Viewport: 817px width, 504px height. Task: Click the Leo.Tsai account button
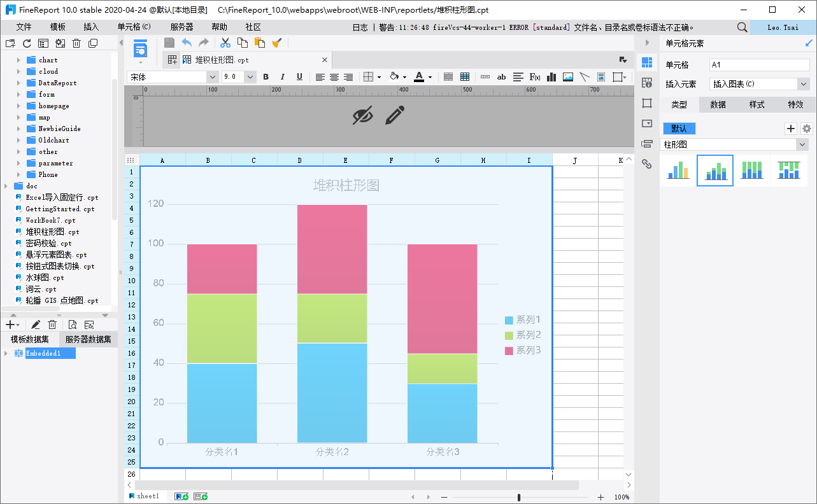pyautogui.click(x=783, y=27)
